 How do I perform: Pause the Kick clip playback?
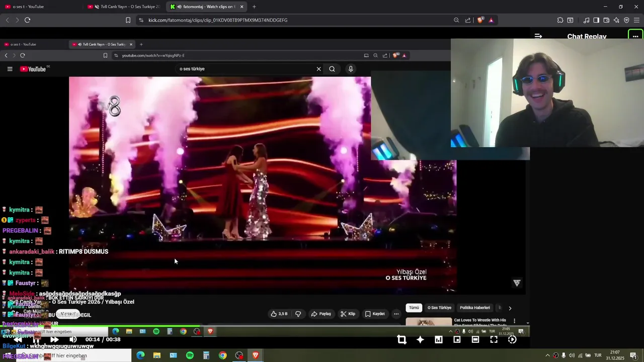pos(36,339)
